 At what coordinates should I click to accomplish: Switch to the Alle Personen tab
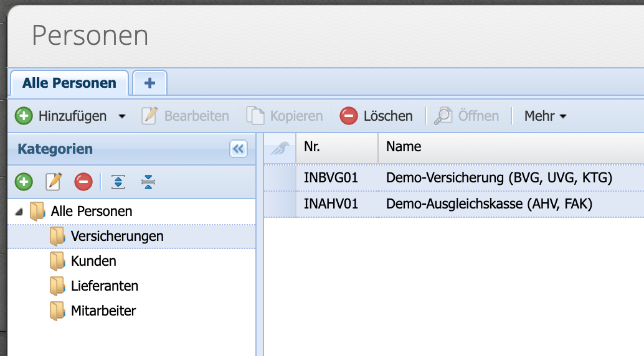[x=69, y=83]
